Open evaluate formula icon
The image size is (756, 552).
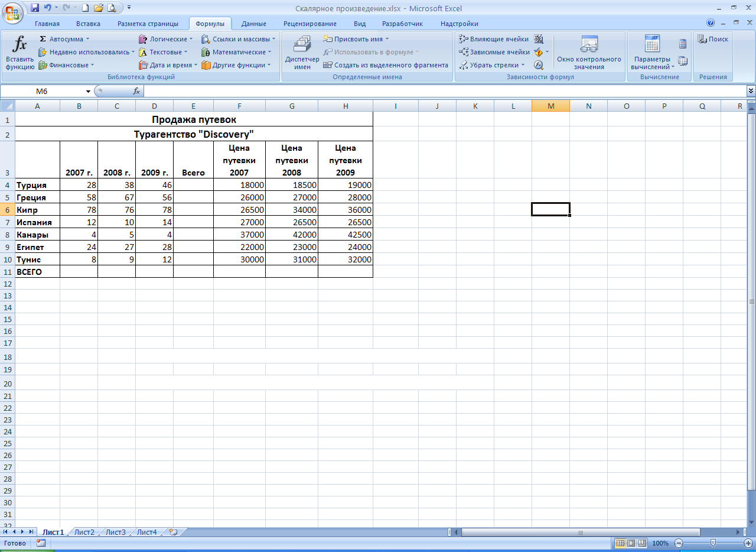(539, 65)
